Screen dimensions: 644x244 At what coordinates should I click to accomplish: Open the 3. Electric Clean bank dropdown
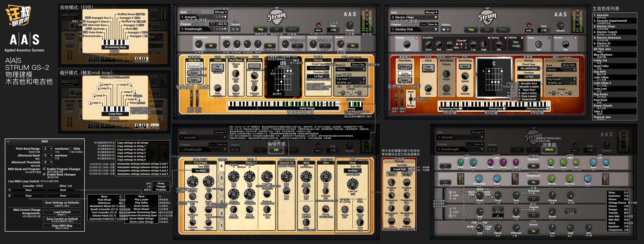tap(414, 17)
